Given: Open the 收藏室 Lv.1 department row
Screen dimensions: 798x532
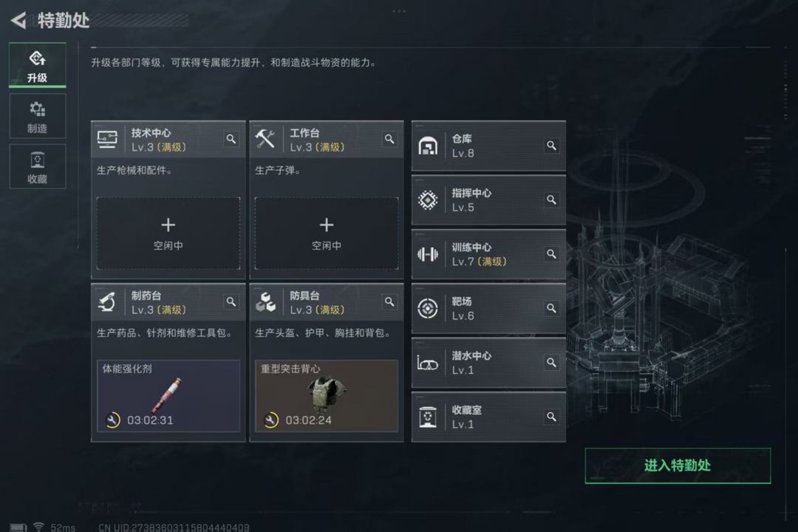Looking at the screenshot, I should (488, 417).
